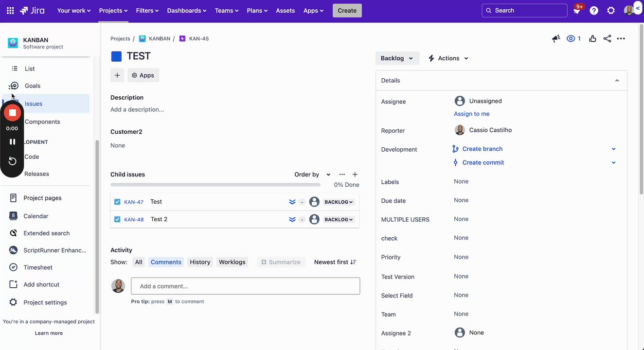Click the Create button
This screenshot has width=644, height=350.
(347, 10)
